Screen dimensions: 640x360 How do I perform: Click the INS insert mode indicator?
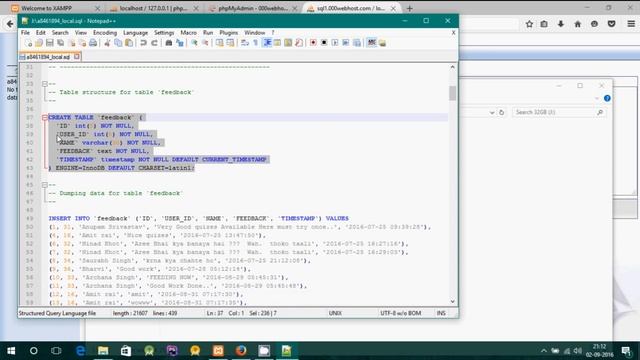(441, 313)
